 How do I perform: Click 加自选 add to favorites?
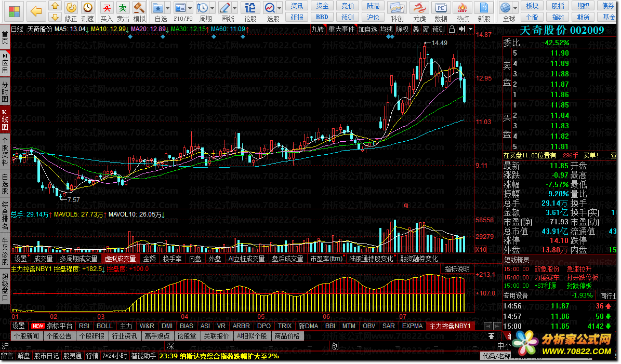367,29
